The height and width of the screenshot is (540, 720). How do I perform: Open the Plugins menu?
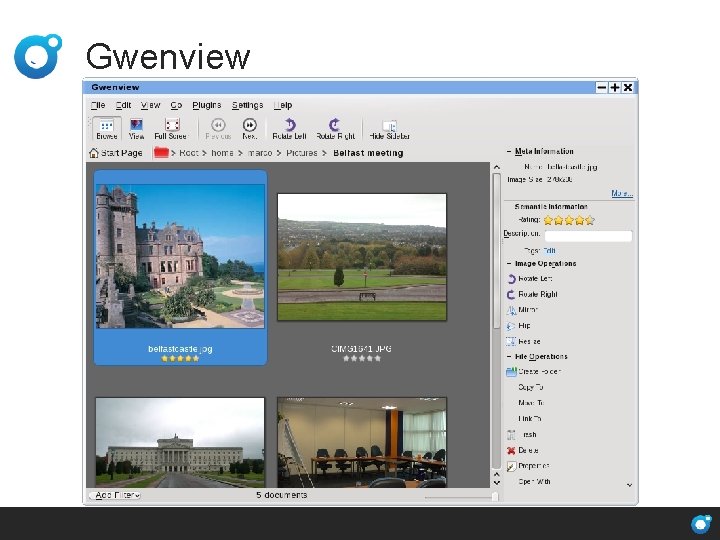point(207,105)
